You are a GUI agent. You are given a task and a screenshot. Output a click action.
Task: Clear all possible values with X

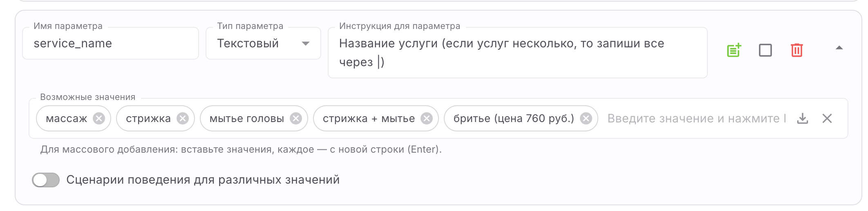(827, 118)
